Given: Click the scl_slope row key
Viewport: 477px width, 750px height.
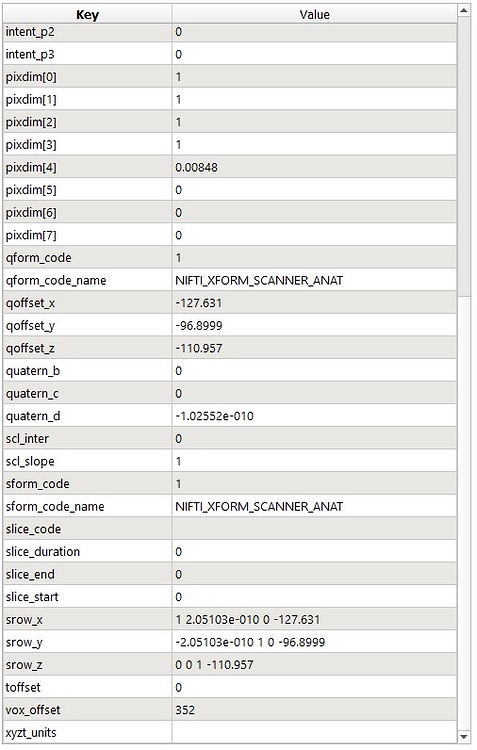Looking at the screenshot, I should point(87,461).
